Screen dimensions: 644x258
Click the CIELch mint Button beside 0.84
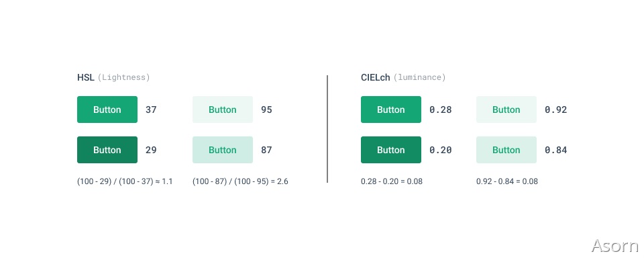506,150
